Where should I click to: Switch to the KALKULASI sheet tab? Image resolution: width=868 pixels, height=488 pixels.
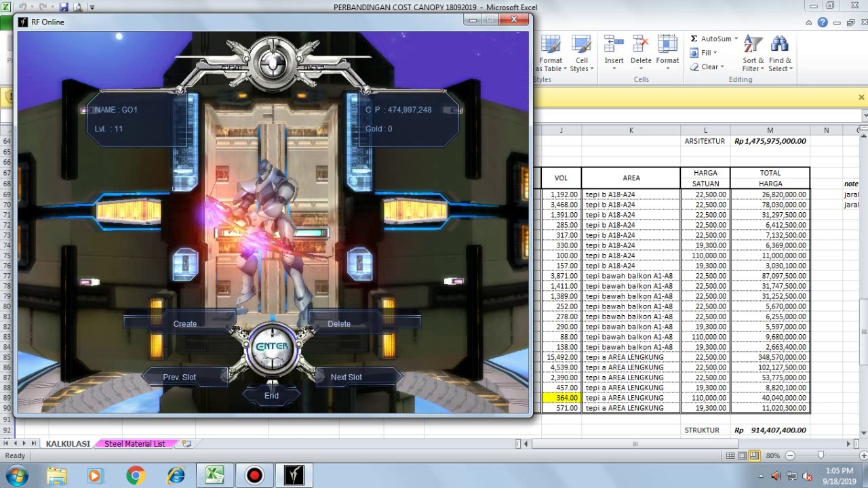[x=68, y=444]
